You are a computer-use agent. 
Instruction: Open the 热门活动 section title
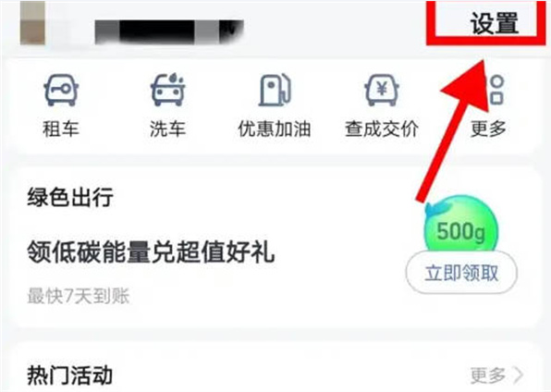70,375
